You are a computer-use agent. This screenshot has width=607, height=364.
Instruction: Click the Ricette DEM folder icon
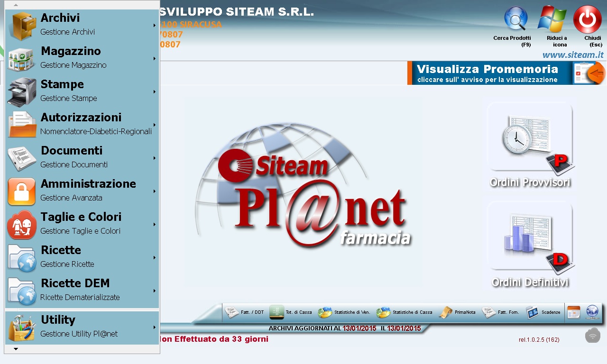[x=22, y=291]
